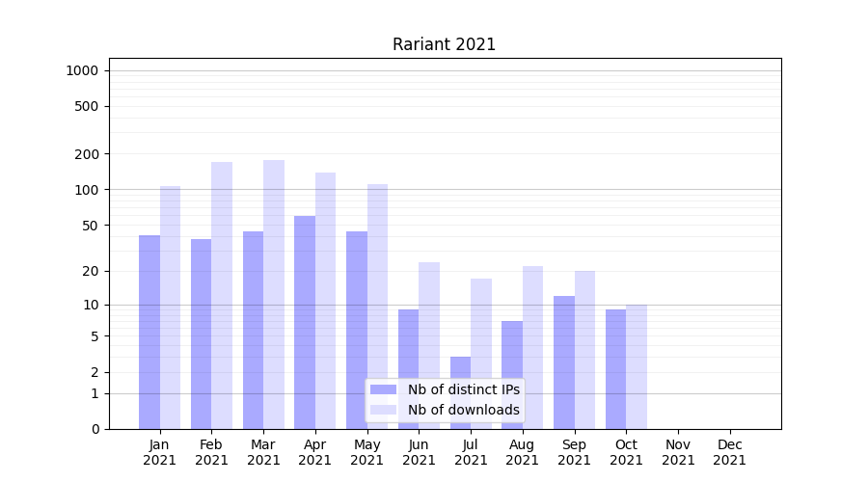Image resolution: width=868 pixels, height=482 pixels.
Task: Click the Sep 2021 distinct IPs bar
Action: (x=564, y=361)
